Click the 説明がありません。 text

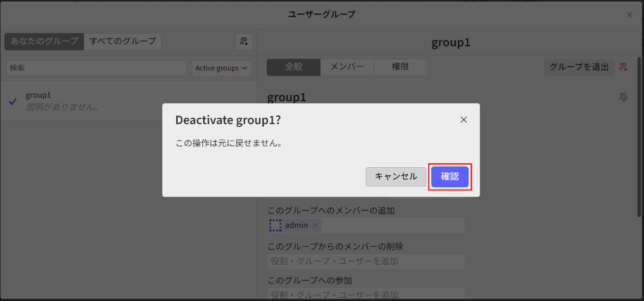click(62, 107)
